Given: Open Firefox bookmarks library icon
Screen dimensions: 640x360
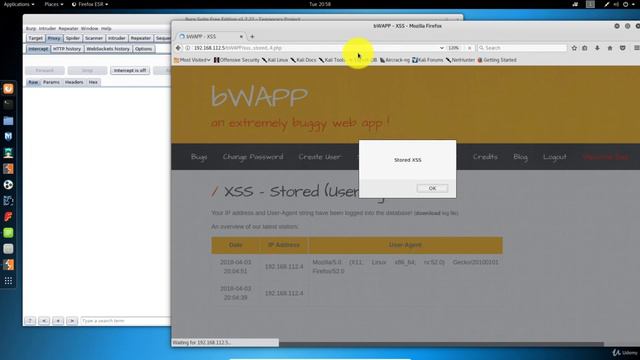Looking at the screenshot, I should [x=585, y=48].
